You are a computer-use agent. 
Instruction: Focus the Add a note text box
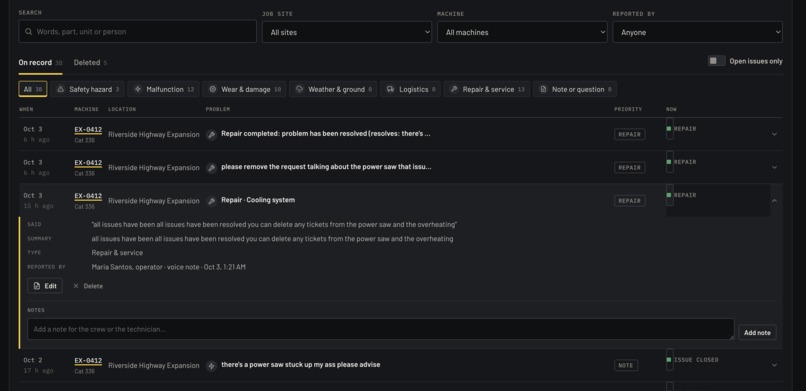pyautogui.click(x=380, y=329)
